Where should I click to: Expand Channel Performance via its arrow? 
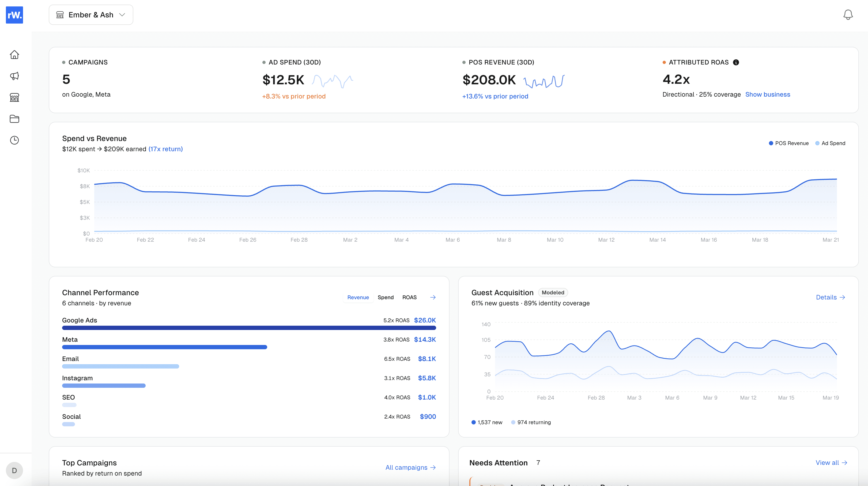[x=433, y=297]
